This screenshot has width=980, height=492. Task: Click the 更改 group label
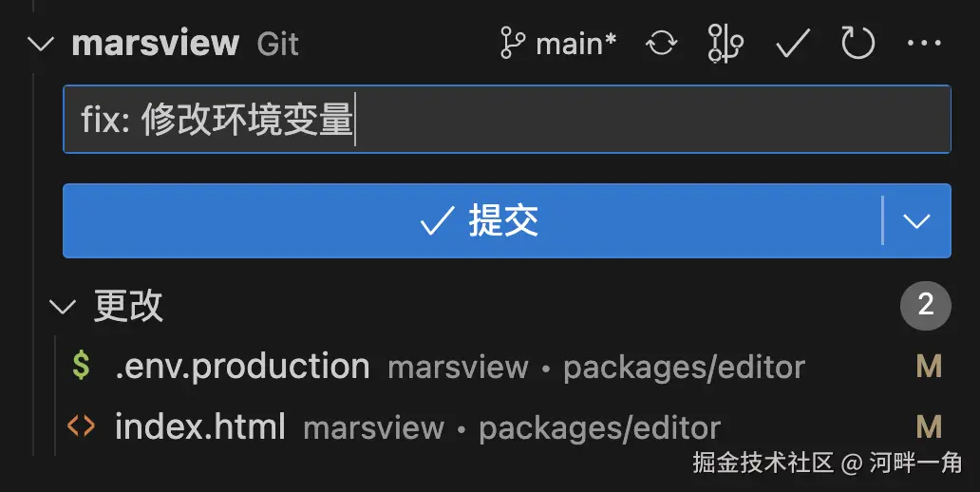click(x=128, y=306)
